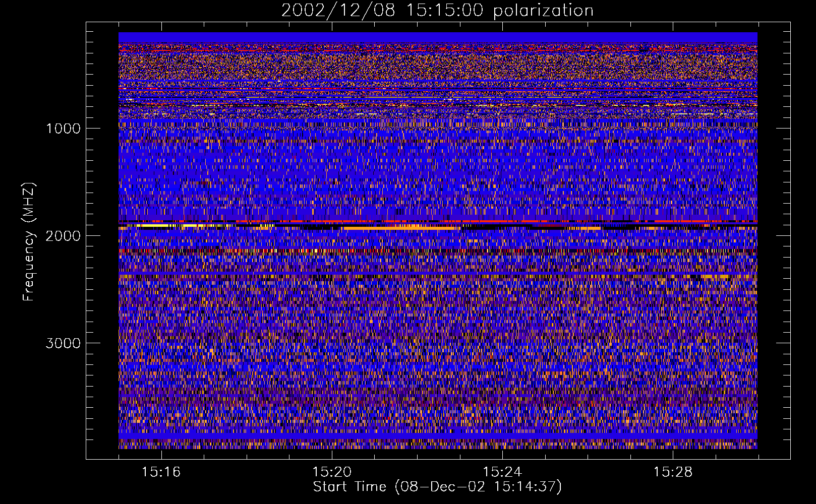The width and height of the screenshot is (816, 504).
Task: Click the plot title "2002/12/08 15:15:00 polarization"
Action: pos(437,10)
